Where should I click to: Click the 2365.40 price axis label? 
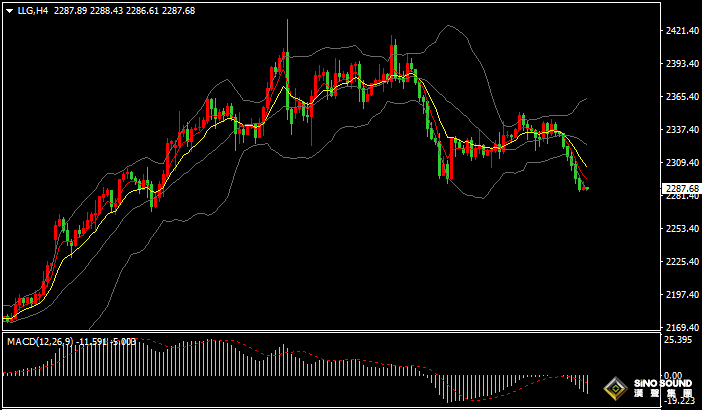click(681, 97)
